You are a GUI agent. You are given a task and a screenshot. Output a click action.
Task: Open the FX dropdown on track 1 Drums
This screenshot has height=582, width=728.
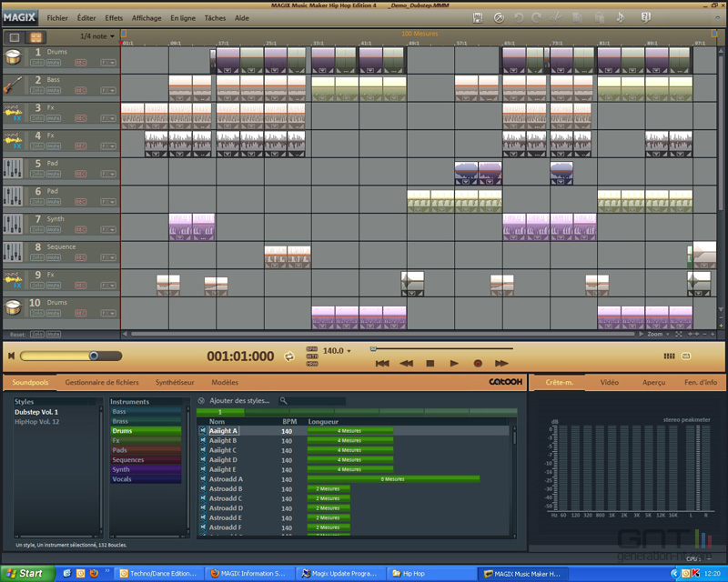pos(108,63)
